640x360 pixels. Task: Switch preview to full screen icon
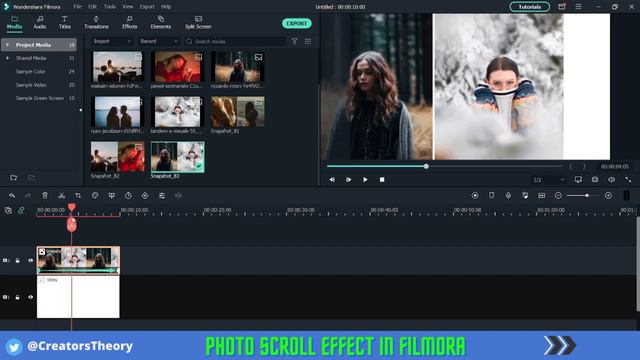628,180
